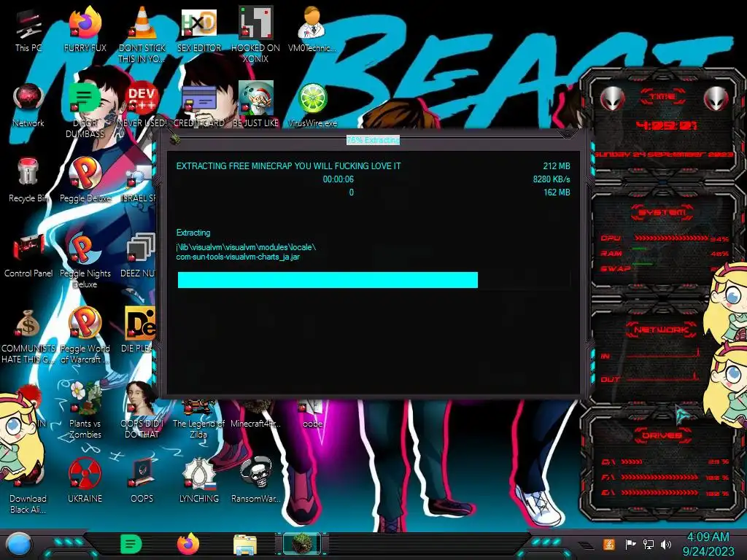Launch Peggle Deluxe shortcut
Image resolution: width=747 pixels, height=560 pixels.
click(x=85, y=173)
